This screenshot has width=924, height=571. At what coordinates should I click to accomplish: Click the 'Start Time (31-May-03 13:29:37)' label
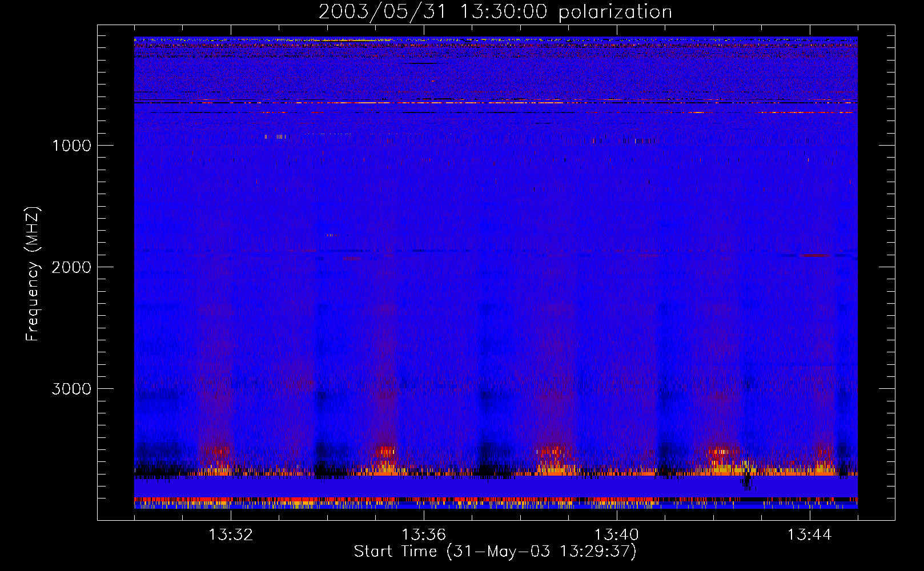point(495,552)
